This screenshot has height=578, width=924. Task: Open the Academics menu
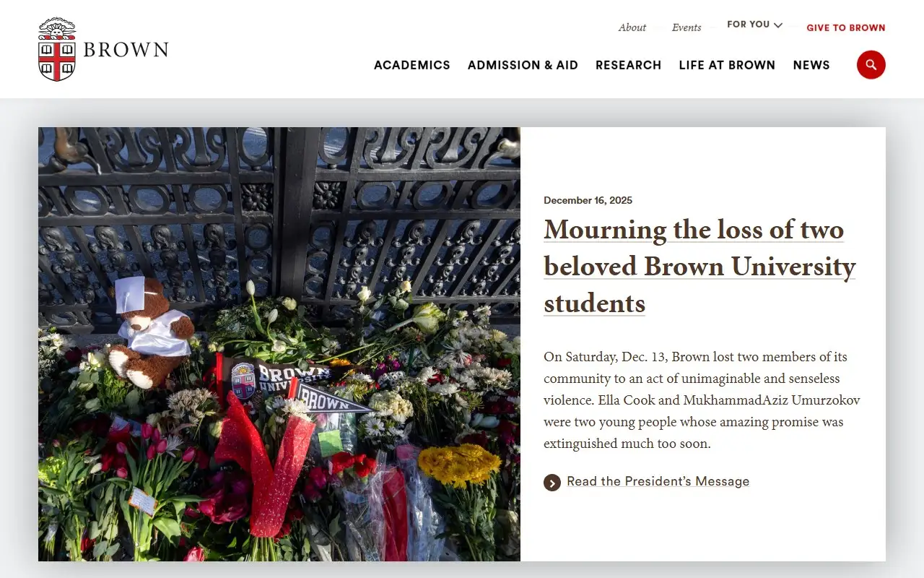(411, 65)
